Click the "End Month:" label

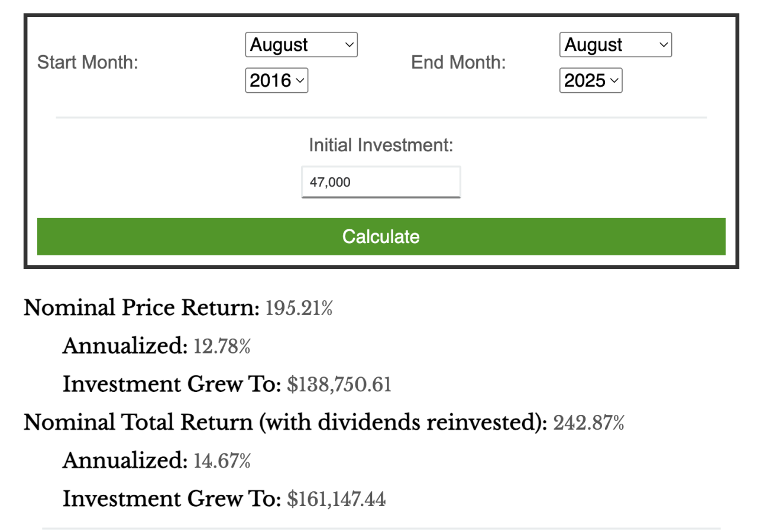458,63
